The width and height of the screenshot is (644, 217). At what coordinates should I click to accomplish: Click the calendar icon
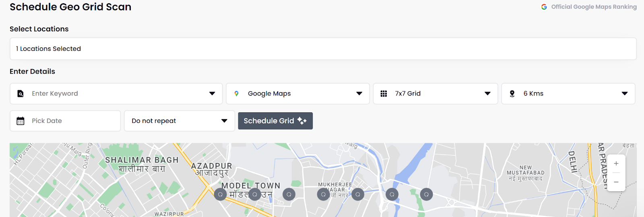(21, 121)
